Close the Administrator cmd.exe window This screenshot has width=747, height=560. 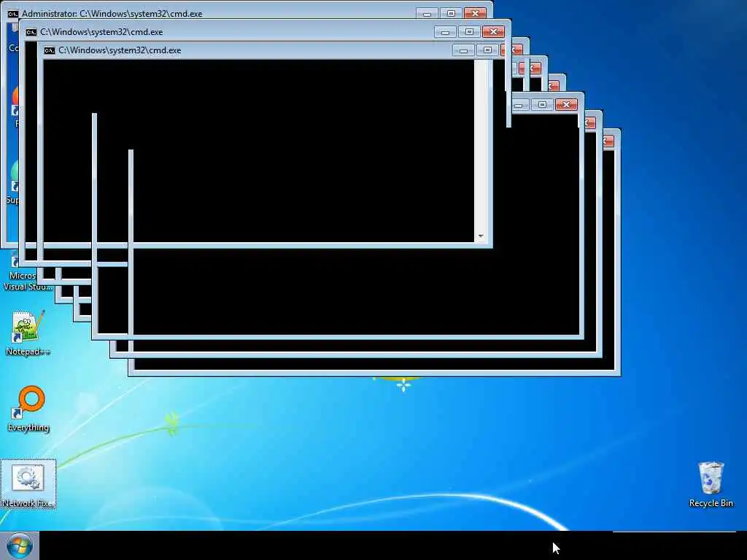pos(475,14)
